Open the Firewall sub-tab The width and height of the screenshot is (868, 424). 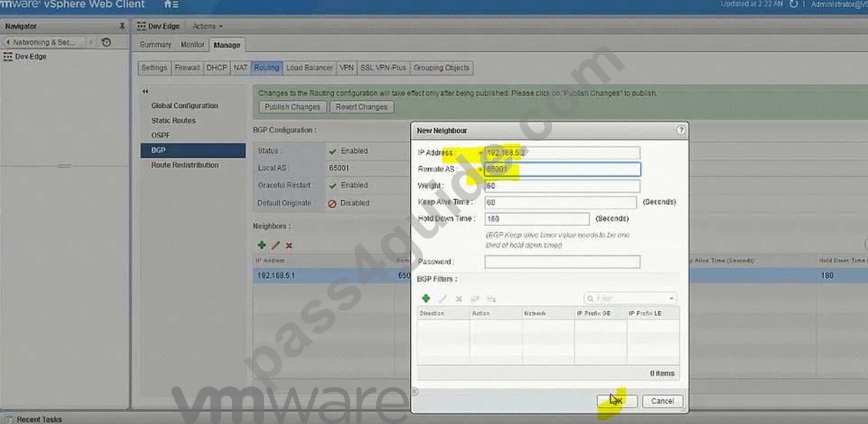[x=187, y=68]
